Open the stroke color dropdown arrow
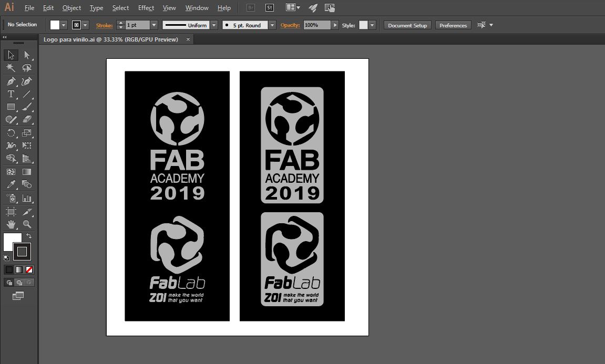The height and width of the screenshot is (364, 605). pos(85,25)
